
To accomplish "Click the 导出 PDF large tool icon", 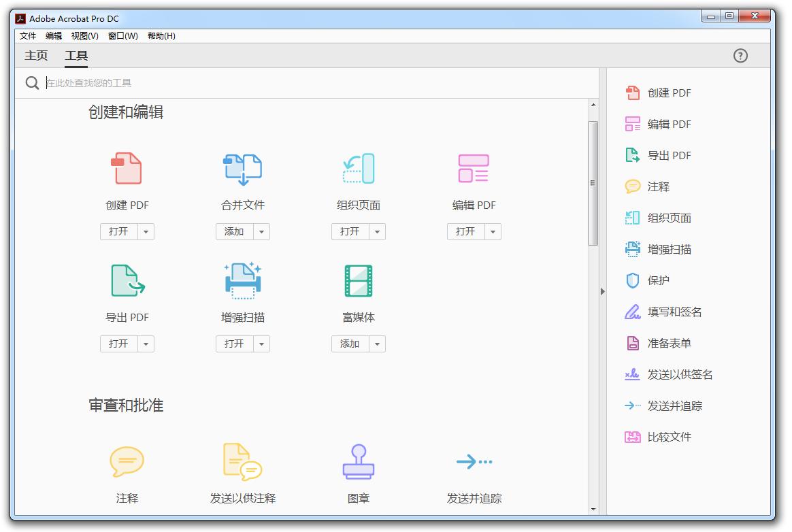I will tap(128, 280).
